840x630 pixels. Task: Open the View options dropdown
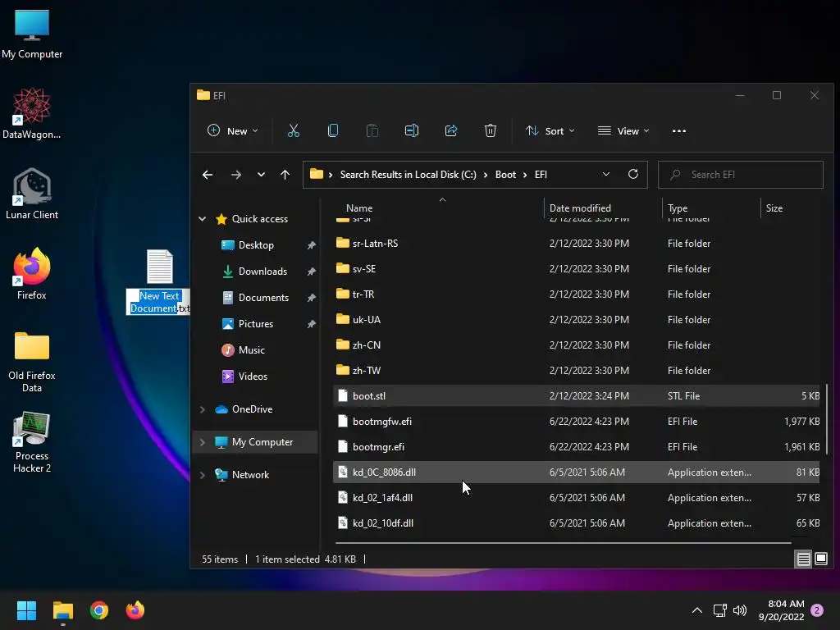[x=623, y=130]
